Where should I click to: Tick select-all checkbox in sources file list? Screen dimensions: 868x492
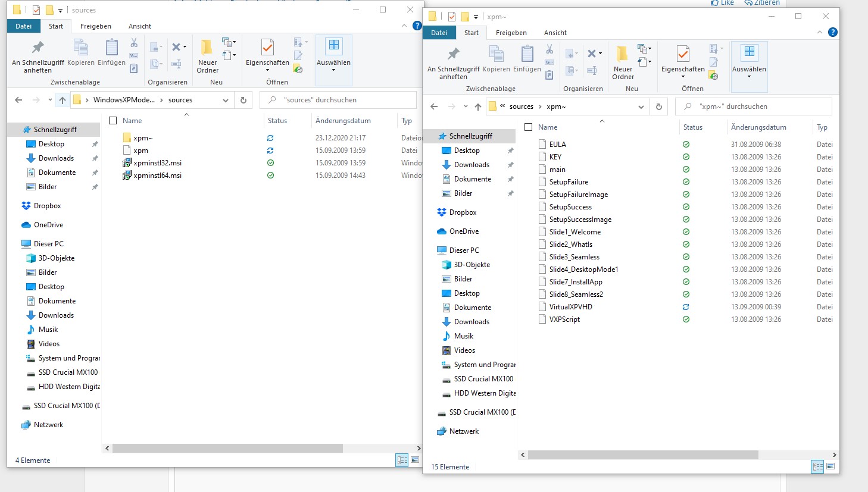113,121
